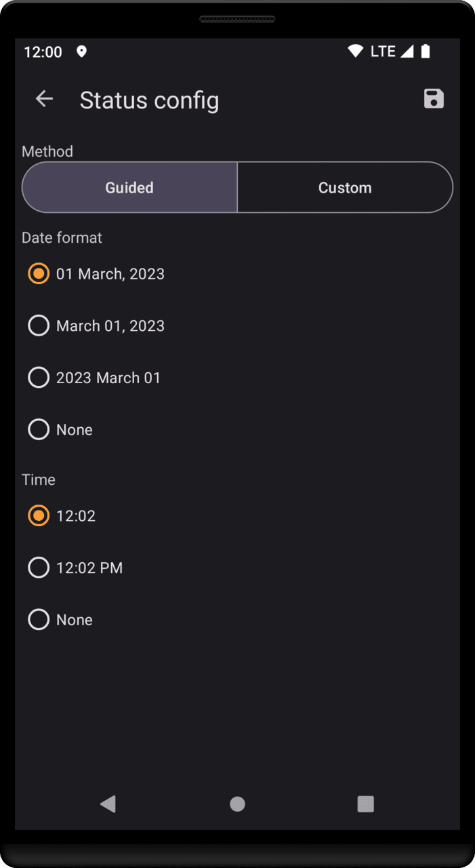Select the 12:02 time format
The image size is (475, 868).
(x=39, y=516)
